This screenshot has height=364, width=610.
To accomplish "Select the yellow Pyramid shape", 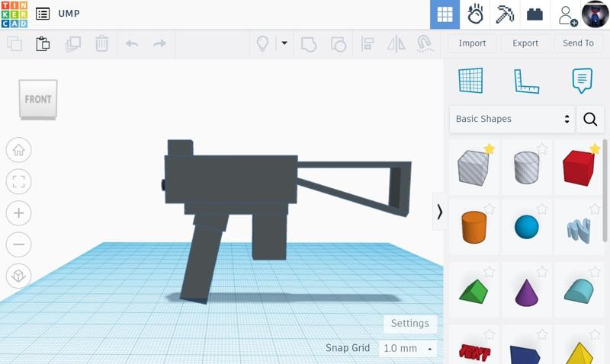I will click(x=579, y=353).
